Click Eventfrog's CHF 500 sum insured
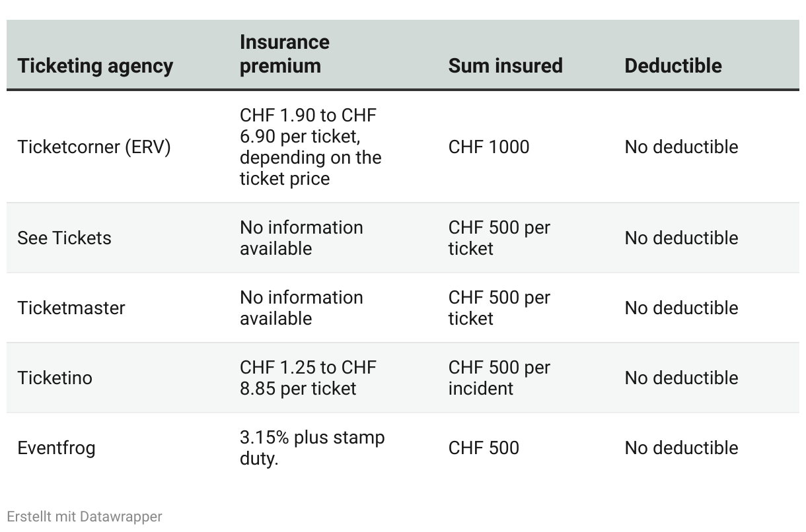The width and height of the screenshot is (806, 532). (x=484, y=448)
